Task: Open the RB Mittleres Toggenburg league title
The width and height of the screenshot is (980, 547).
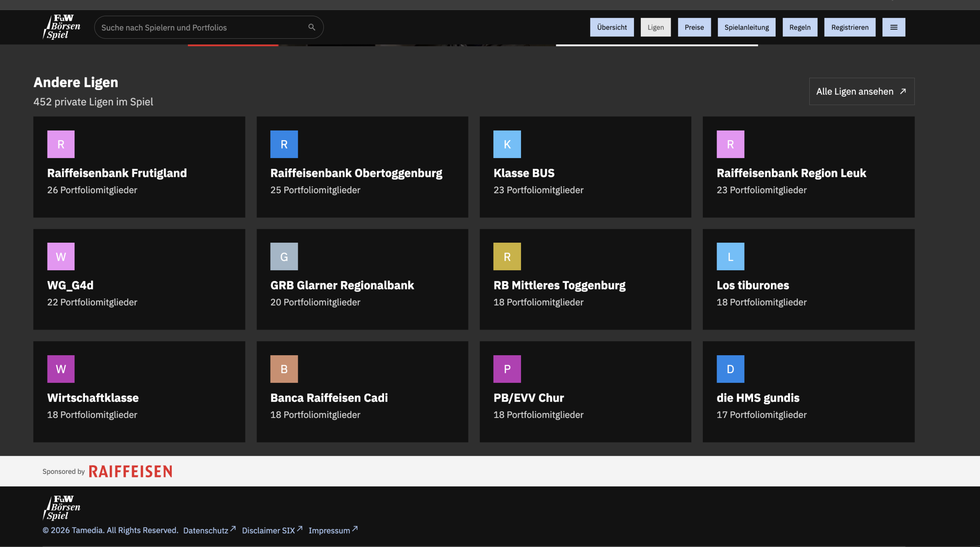Action: pos(559,285)
